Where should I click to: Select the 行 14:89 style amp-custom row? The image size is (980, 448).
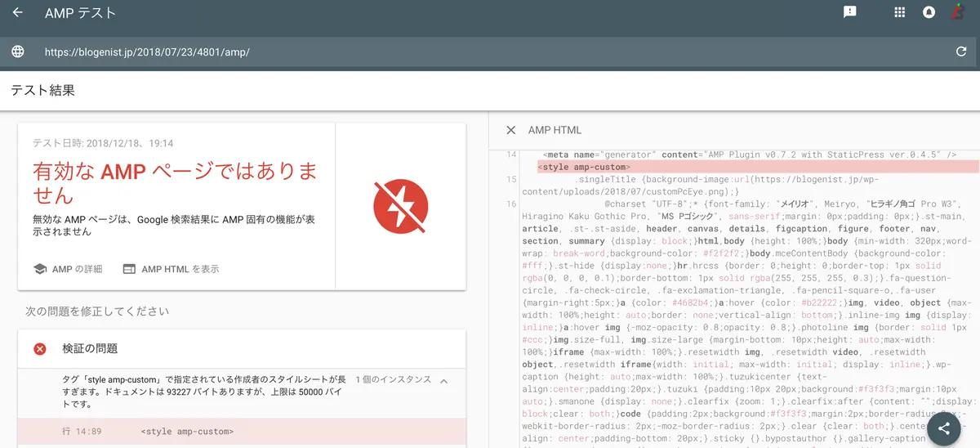click(x=242, y=432)
